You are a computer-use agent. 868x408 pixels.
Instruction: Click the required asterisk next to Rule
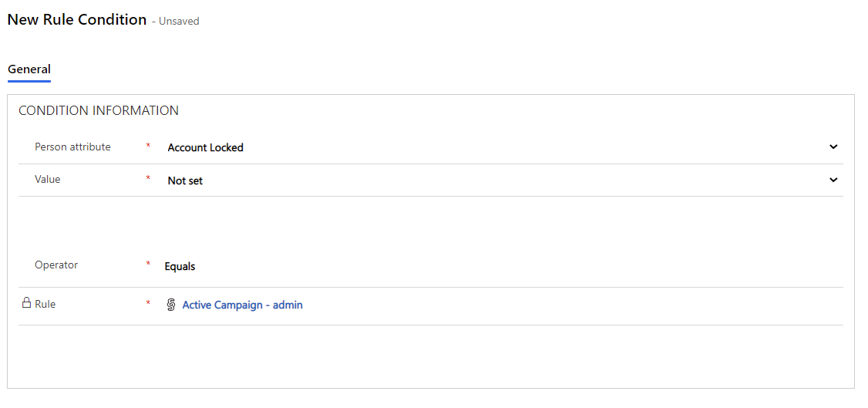pos(148,304)
